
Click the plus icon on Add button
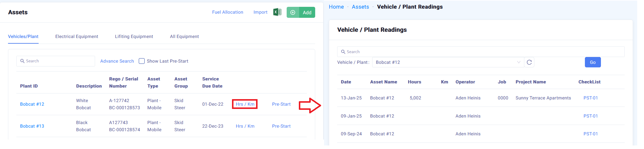point(293,12)
